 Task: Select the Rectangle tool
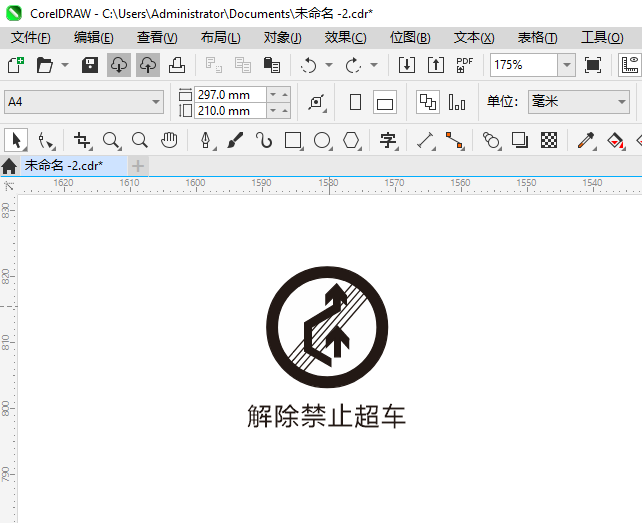pos(293,140)
